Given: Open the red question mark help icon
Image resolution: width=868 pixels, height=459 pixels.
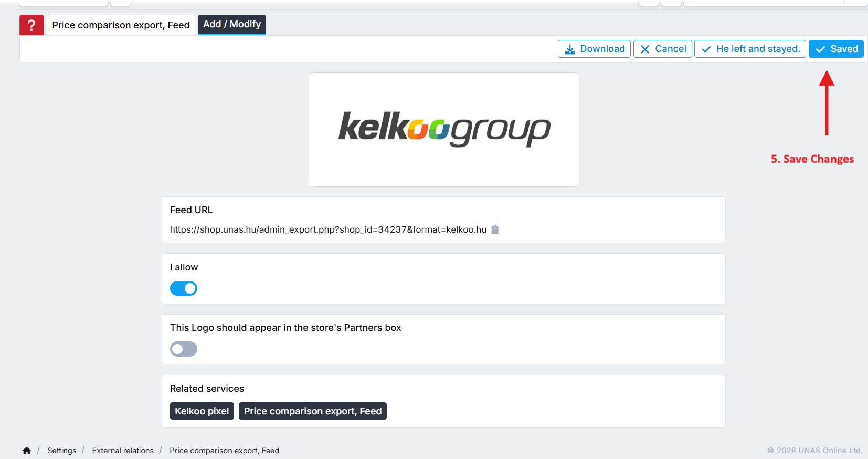Looking at the screenshot, I should (31, 25).
